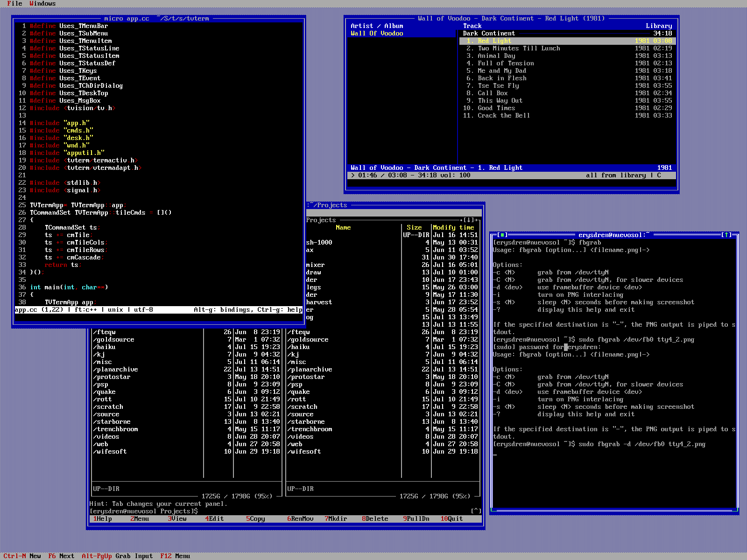Expand command history using the caret button

click(x=476, y=511)
